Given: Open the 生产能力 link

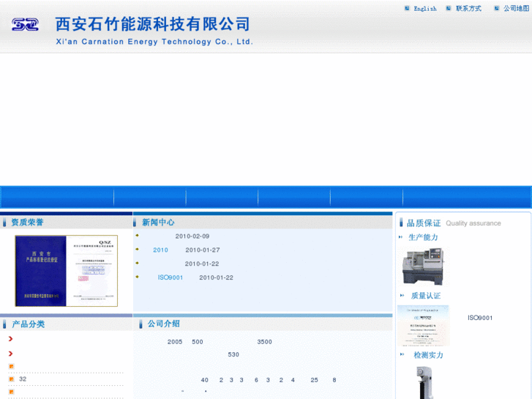Looking at the screenshot, I should tap(423, 237).
